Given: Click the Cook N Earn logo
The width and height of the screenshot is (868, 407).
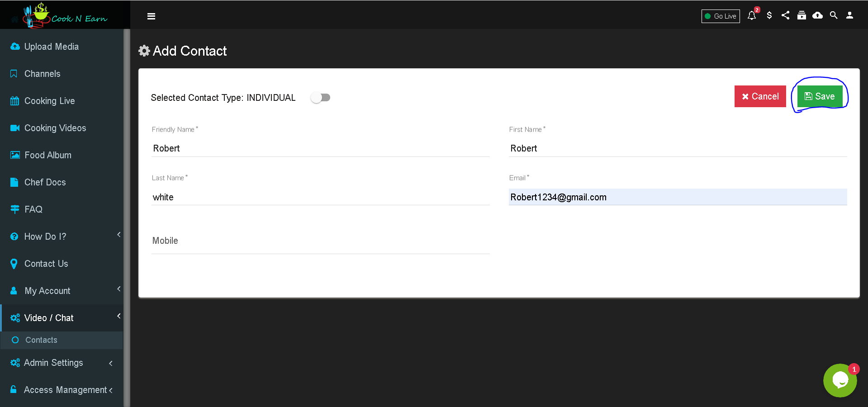Looking at the screenshot, I should tap(65, 15).
